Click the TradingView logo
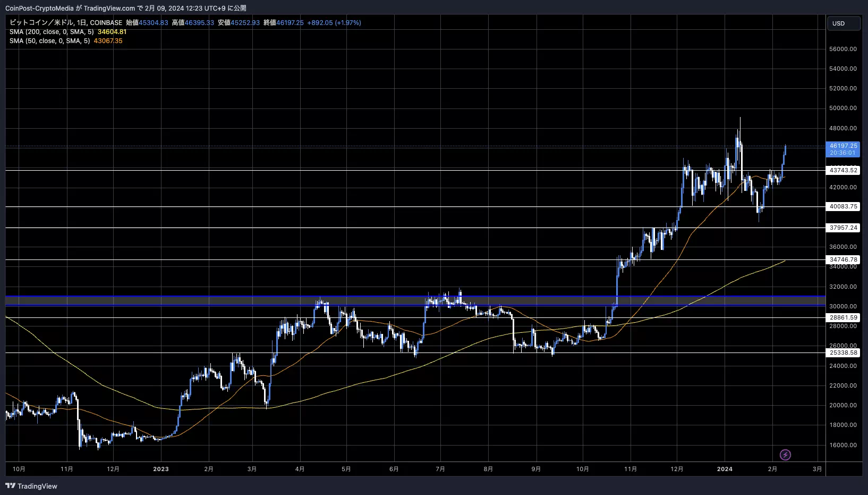 pyautogui.click(x=31, y=486)
